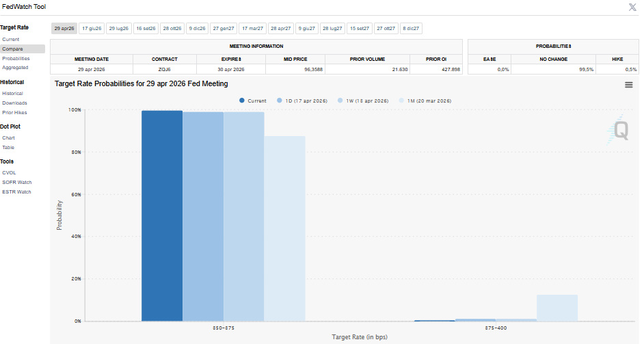This screenshot has height=344, width=644.
Task: Open the Downloads link under Historical
Action: click(14, 103)
